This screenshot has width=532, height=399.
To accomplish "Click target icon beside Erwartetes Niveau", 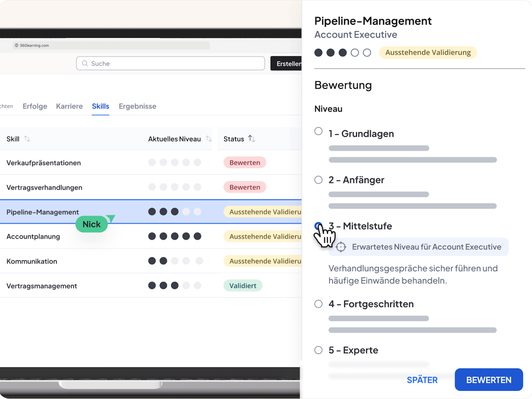I will 341,247.
